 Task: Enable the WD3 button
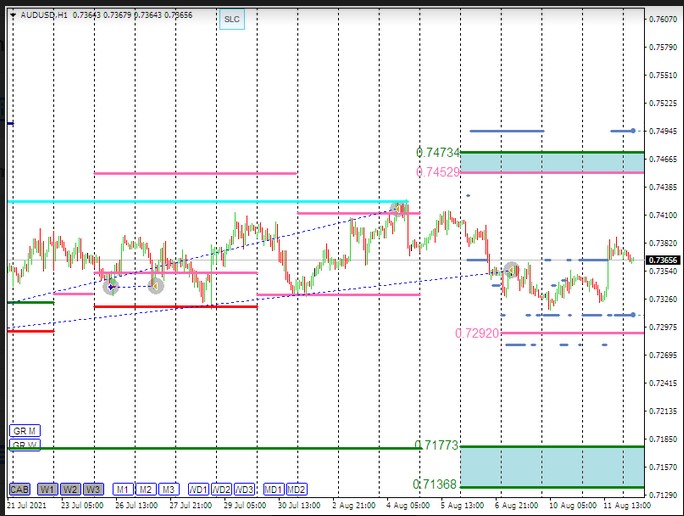(x=244, y=489)
